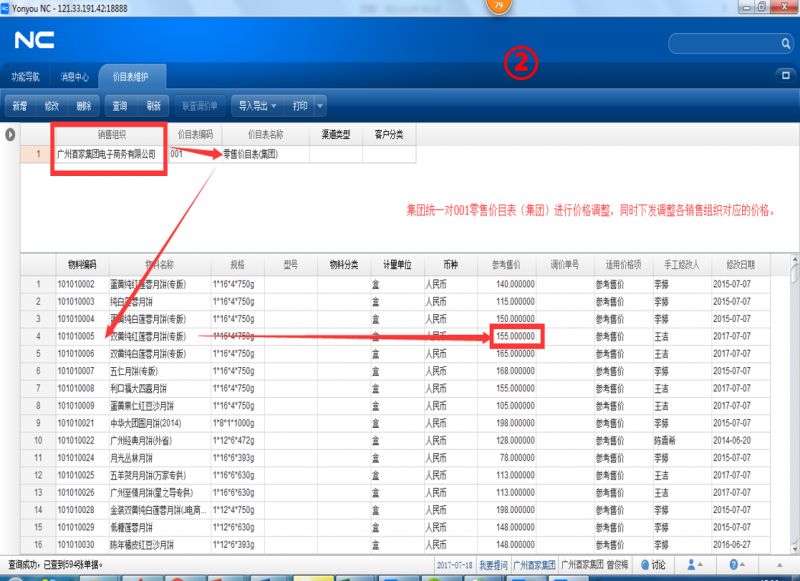Screen dimensions: 800x581
Task: Open the 导入导出 dropdown
Action: click(x=257, y=106)
